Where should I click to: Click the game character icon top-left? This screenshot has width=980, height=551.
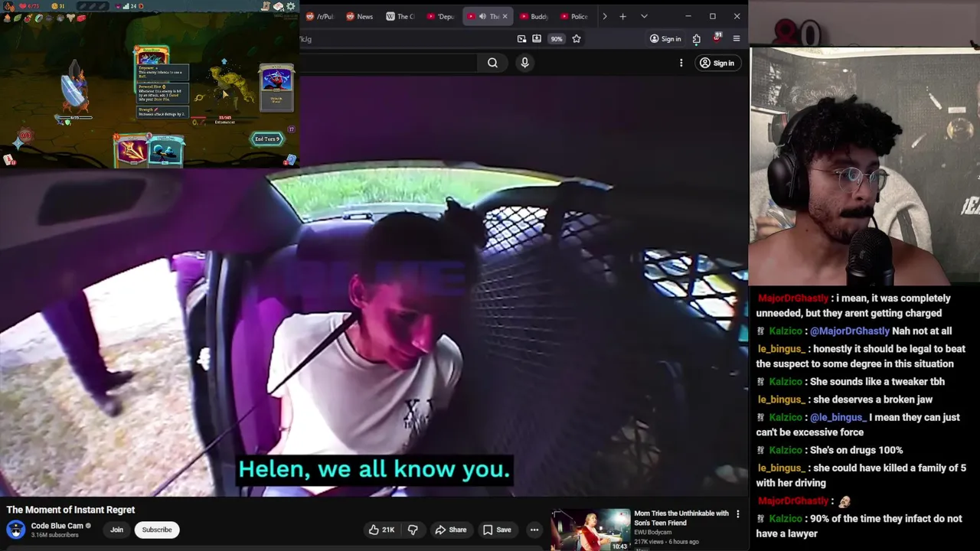coord(8,6)
